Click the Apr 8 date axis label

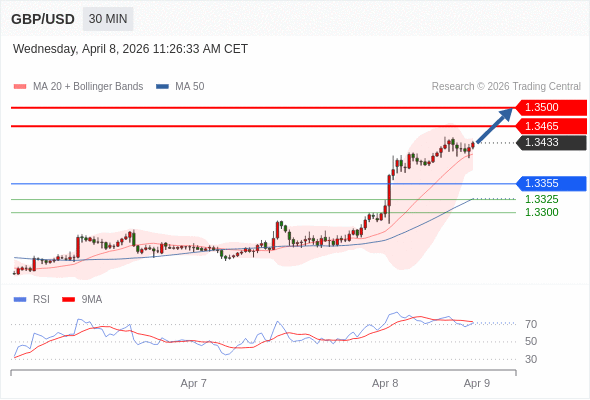(x=385, y=383)
